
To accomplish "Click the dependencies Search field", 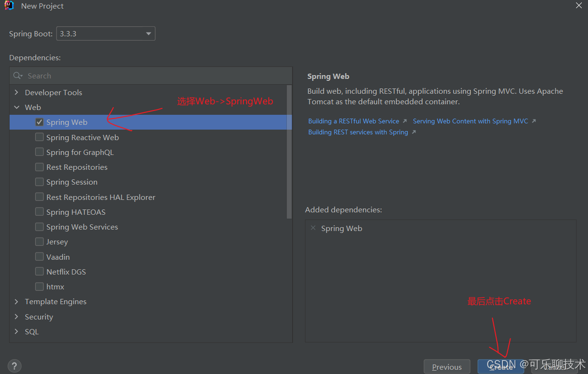I will (x=151, y=76).
